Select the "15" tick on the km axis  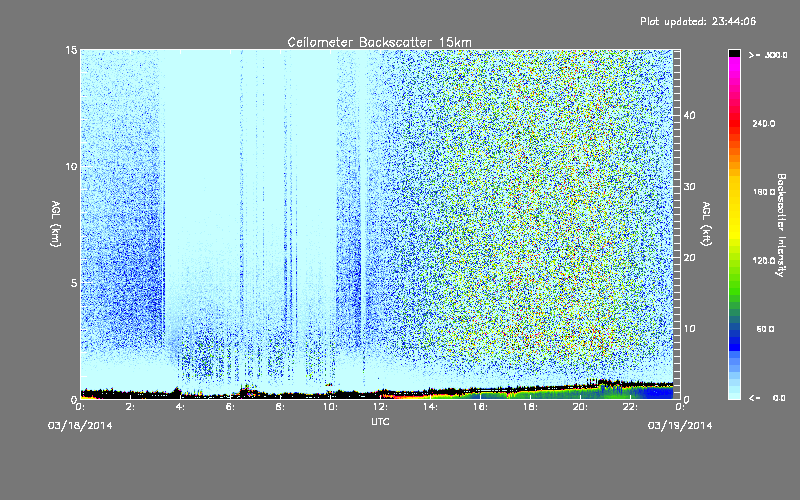coord(71,50)
